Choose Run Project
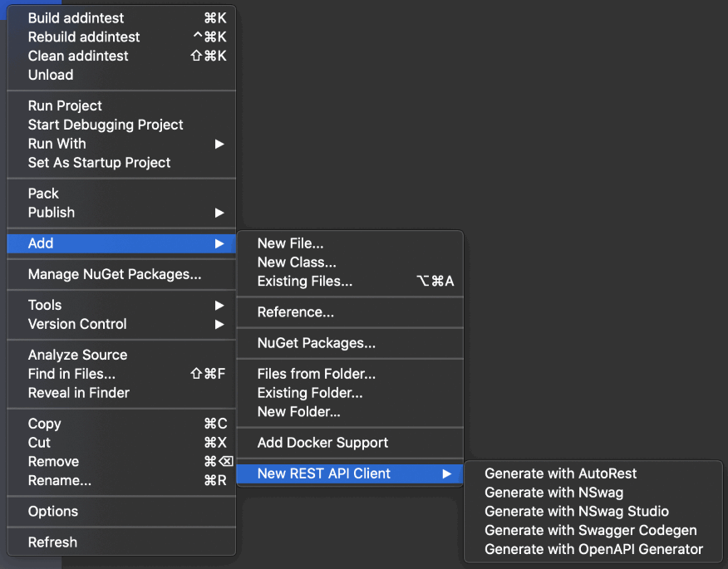The height and width of the screenshot is (569, 728). (121, 105)
